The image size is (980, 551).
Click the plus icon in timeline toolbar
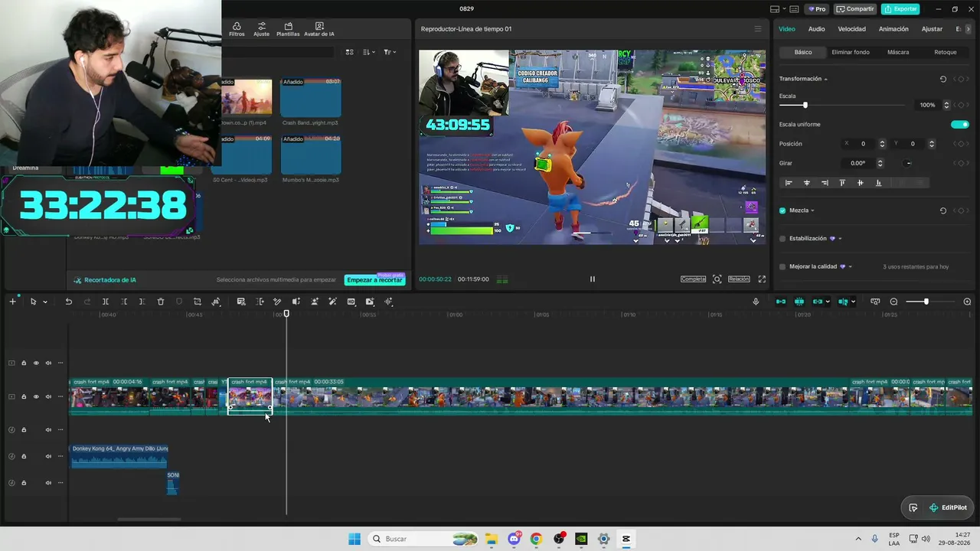(12, 302)
